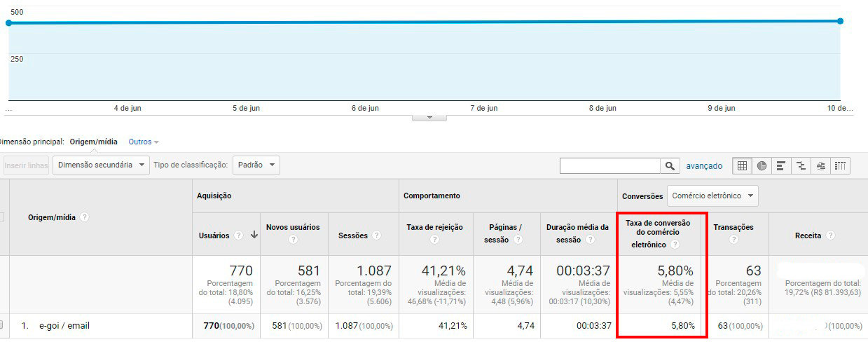The width and height of the screenshot is (868, 342).
Task: Switch to pivot table view icon
Action: pyautogui.click(x=840, y=166)
